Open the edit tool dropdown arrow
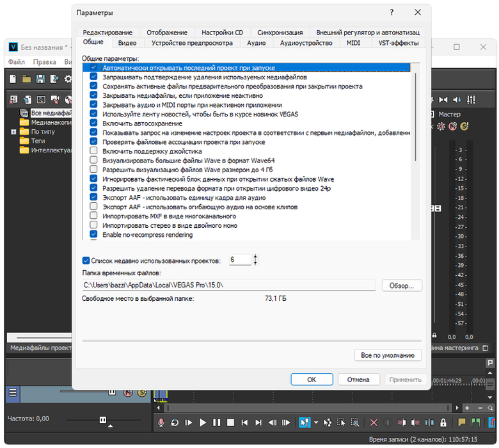Screen dimensions: 499x448 (x=316, y=422)
